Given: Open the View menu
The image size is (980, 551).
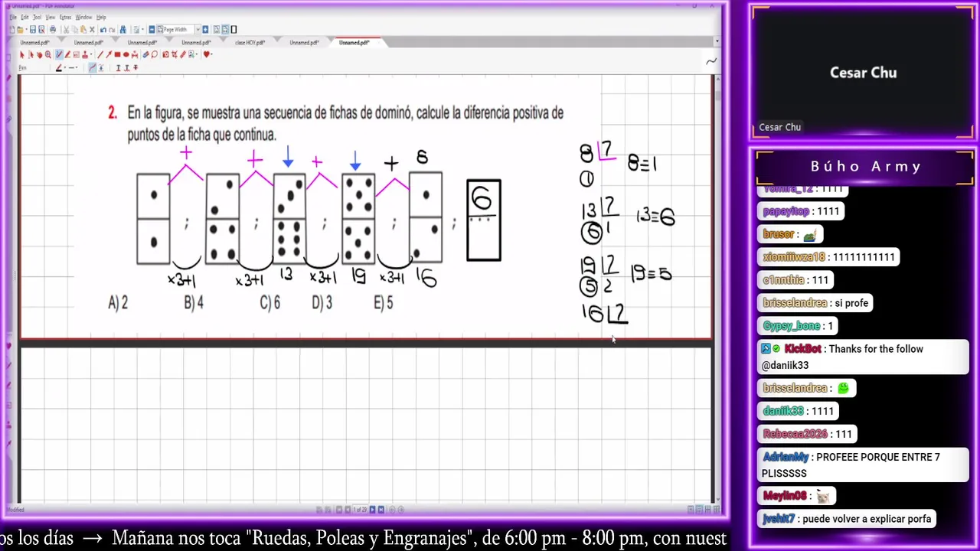Looking at the screenshot, I should tap(51, 17).
